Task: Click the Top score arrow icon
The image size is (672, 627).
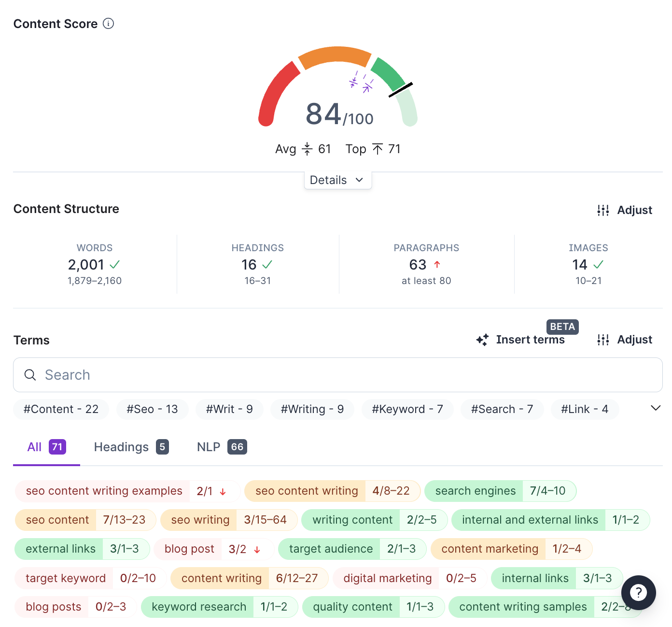Action: [378, 149]
